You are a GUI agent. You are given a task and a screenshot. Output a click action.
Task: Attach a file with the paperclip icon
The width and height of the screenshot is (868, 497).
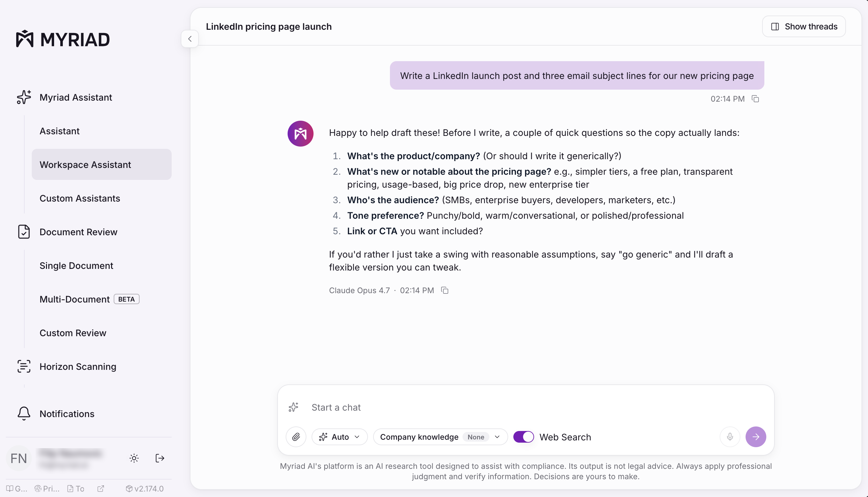(x=296, y=437)
